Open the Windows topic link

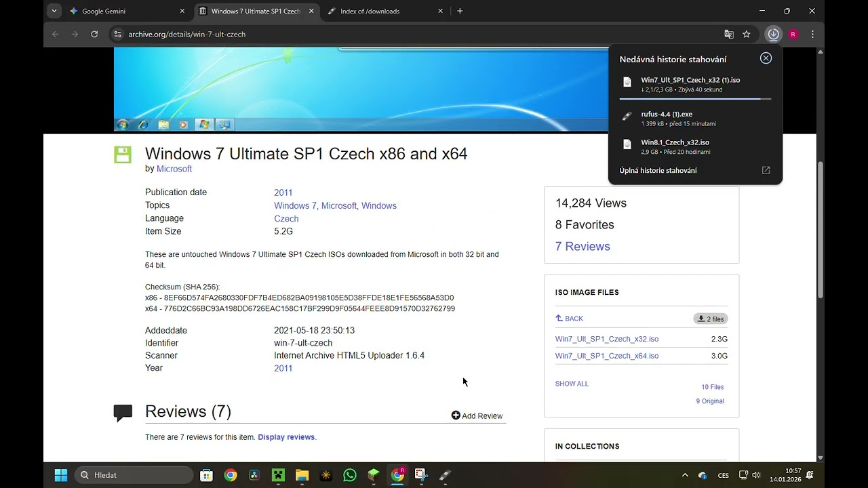378,206
